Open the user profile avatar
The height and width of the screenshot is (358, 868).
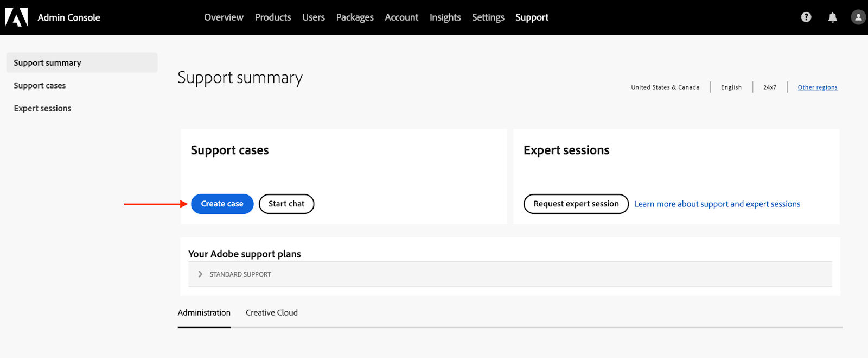(x=858, y=17)
